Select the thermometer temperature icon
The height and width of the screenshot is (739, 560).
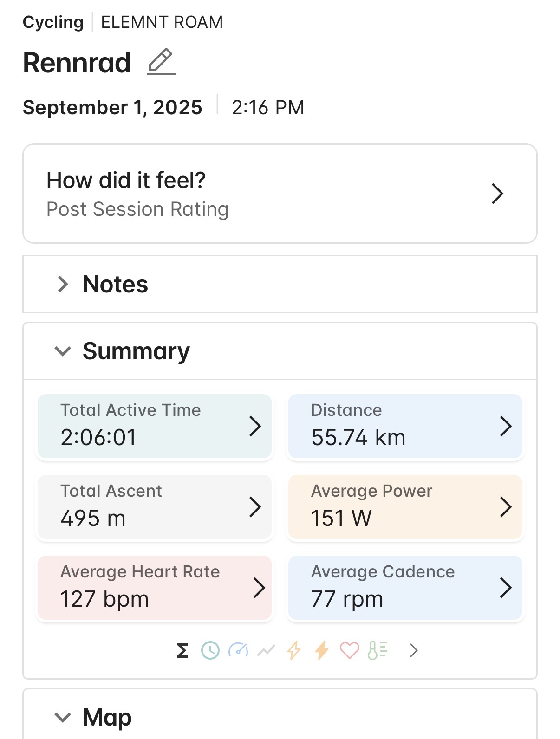point(377,650)
